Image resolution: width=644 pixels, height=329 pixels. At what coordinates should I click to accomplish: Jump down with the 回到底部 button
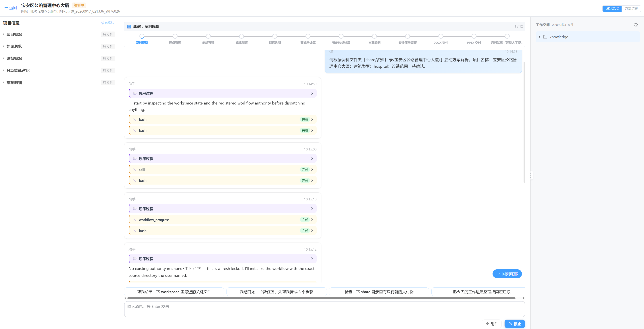507,274
